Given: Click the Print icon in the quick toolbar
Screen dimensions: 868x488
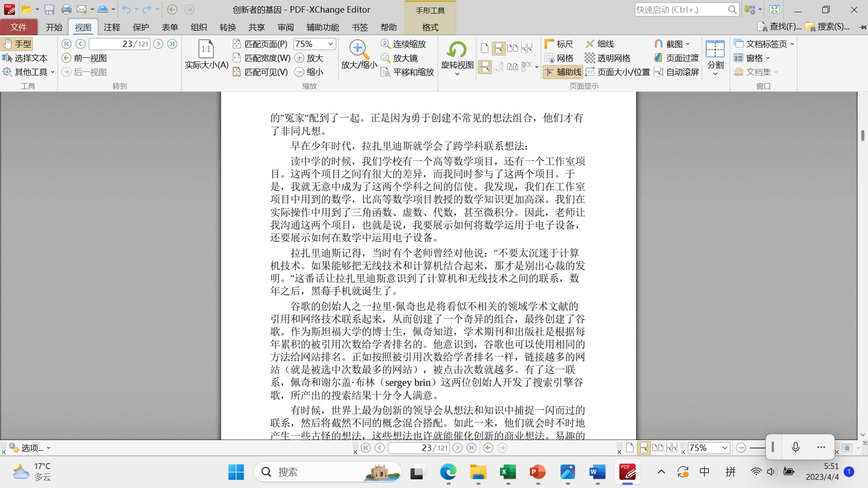Looking at the screenshot, I should coord(66,9).
